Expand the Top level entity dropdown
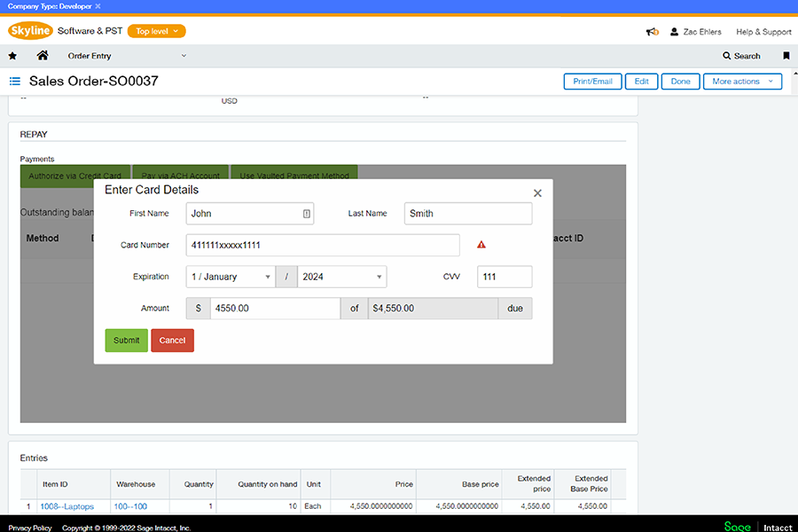The width and height of the screenshot is (798, 532). (x=156, y=31)
